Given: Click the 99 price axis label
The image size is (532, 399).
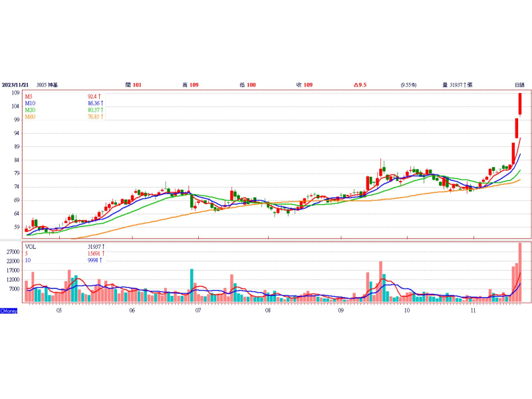Looking at the screenshot, I should [x=17, y=120].
